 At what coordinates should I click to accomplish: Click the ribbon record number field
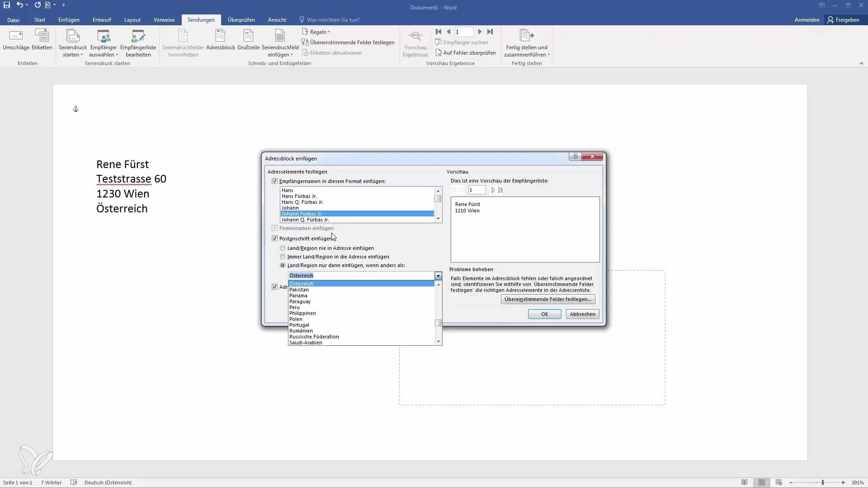point(464,32)
